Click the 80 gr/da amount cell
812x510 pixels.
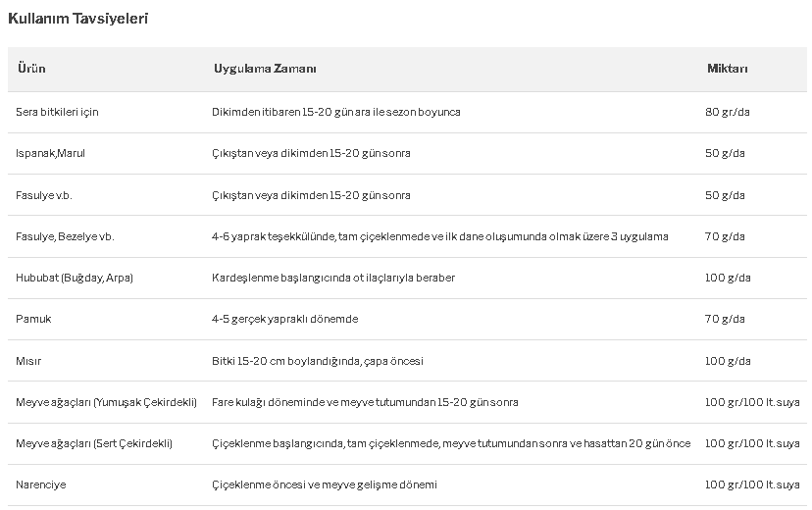tap(728, 112)
